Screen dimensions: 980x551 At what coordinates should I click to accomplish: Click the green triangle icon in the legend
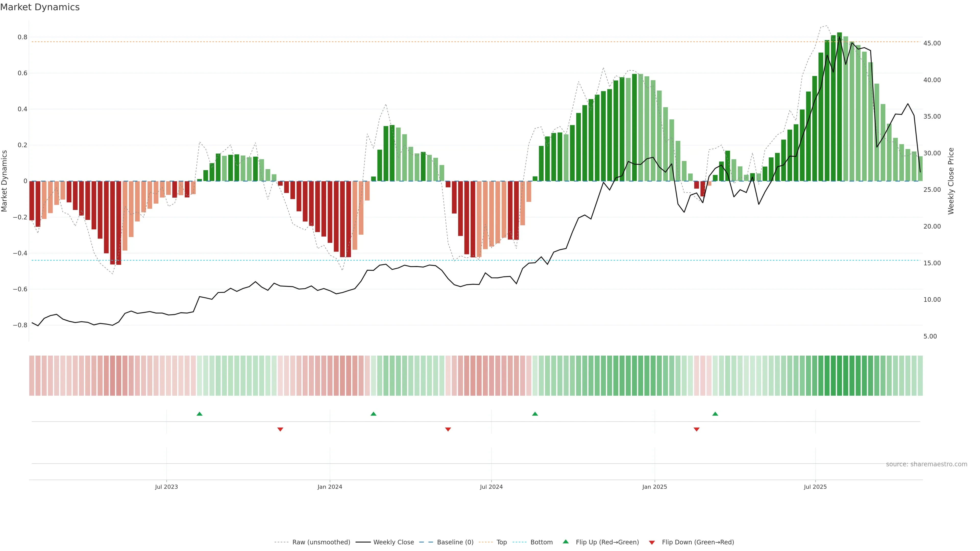pyautogui.click(x=566, y=542)
